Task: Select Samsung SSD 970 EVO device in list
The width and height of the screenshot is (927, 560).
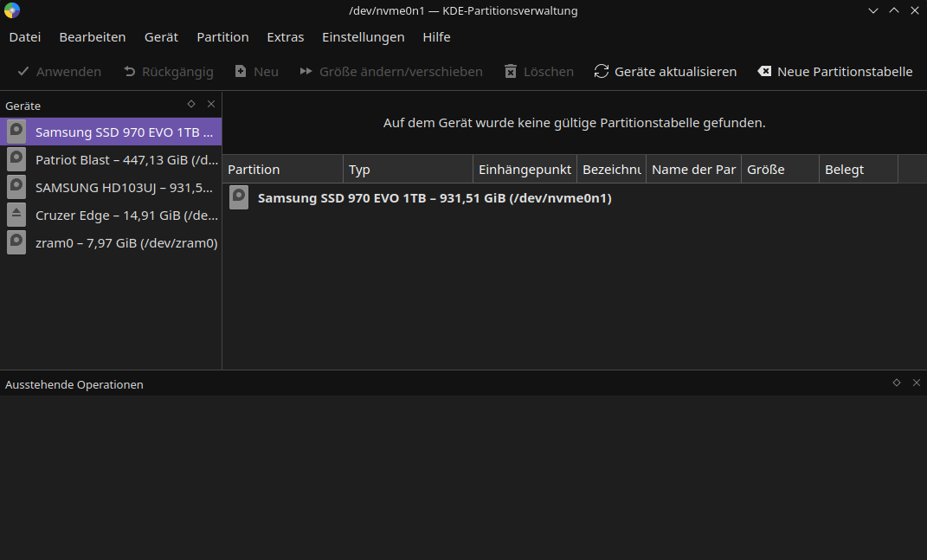Action: click(x=111, y=132)
